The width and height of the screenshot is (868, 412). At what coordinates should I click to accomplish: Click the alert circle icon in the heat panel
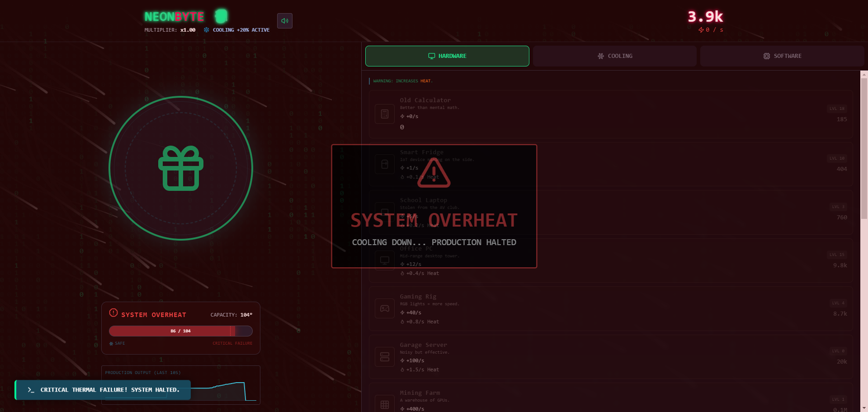(113, 313)
